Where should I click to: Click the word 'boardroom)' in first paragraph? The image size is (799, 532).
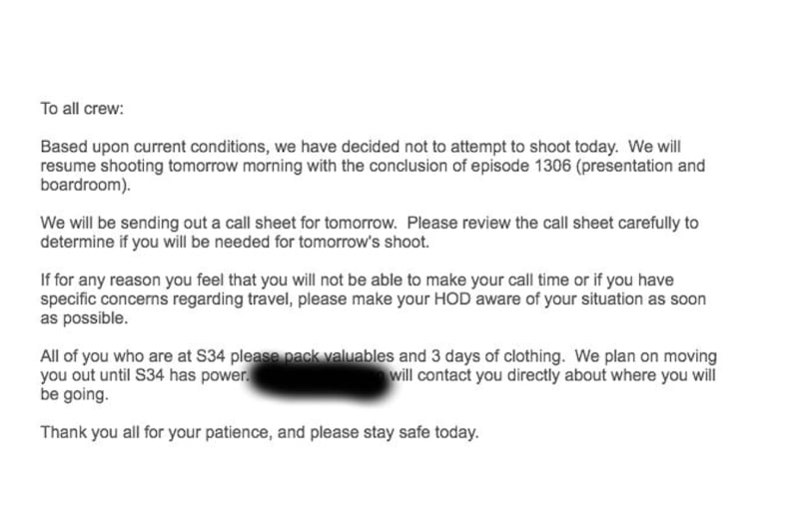[x=83, y=185]
